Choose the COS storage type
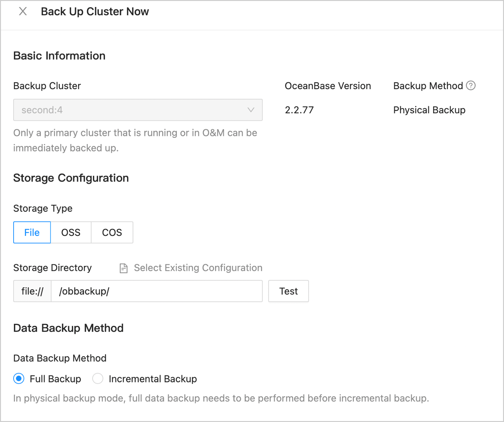This screenshot has width=504, height=422. (x=112, y=232)
